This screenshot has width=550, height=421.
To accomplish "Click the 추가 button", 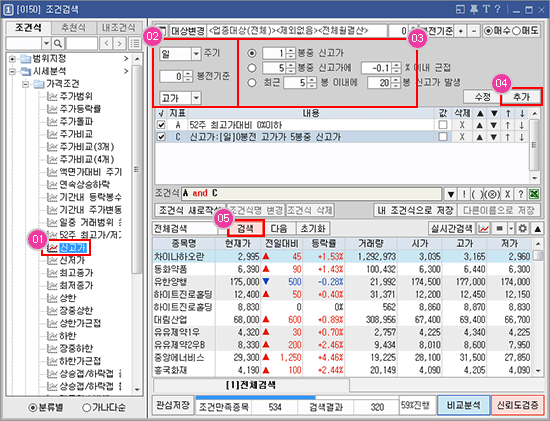I will (x=521, y=97).
